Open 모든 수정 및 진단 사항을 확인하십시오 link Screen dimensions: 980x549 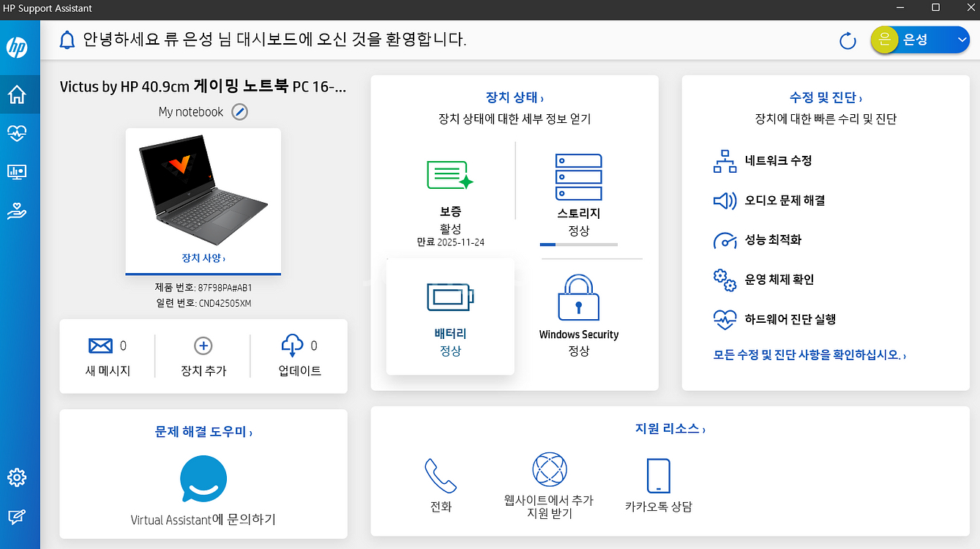tap(809, 355)
